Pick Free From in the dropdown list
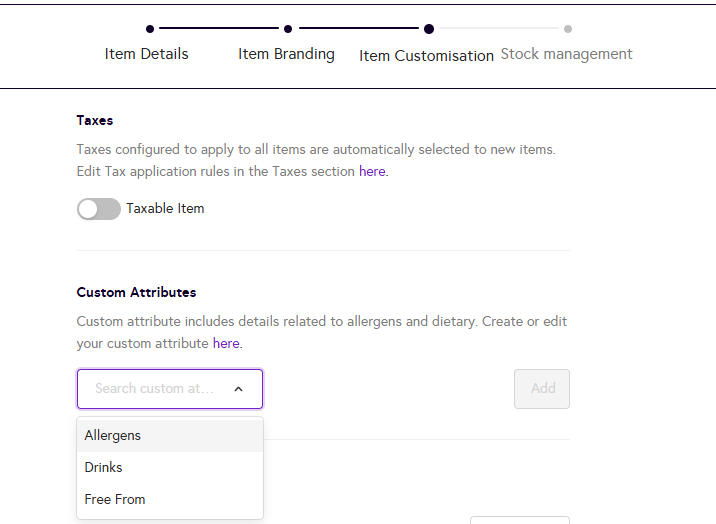The width and height of the screenshot is (716, 524). coord(115,500)
